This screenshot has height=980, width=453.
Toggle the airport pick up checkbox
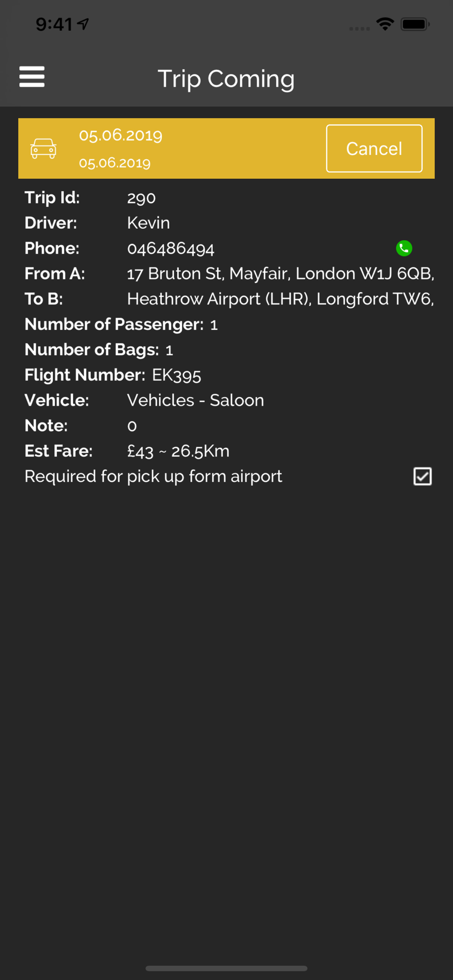coord(423,476)
